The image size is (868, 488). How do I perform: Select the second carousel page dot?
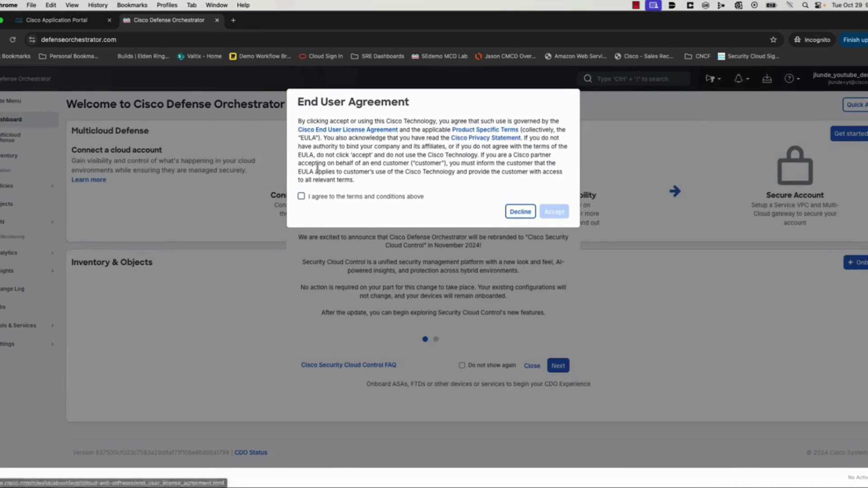436,339
